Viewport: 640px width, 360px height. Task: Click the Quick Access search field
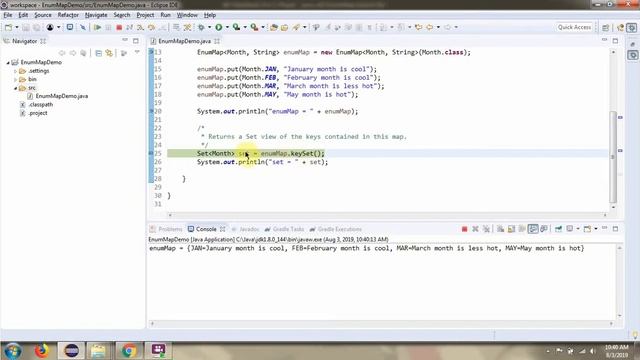click(x=574, y=27)
